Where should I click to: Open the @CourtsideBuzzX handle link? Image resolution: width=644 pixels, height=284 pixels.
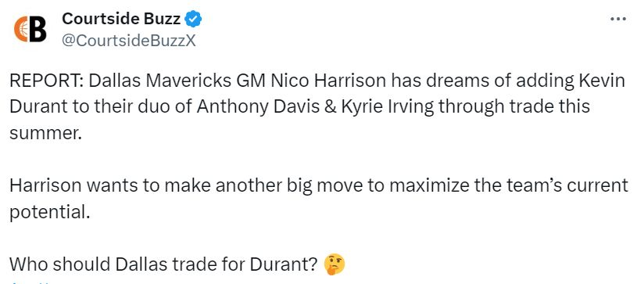click(128, 40)
